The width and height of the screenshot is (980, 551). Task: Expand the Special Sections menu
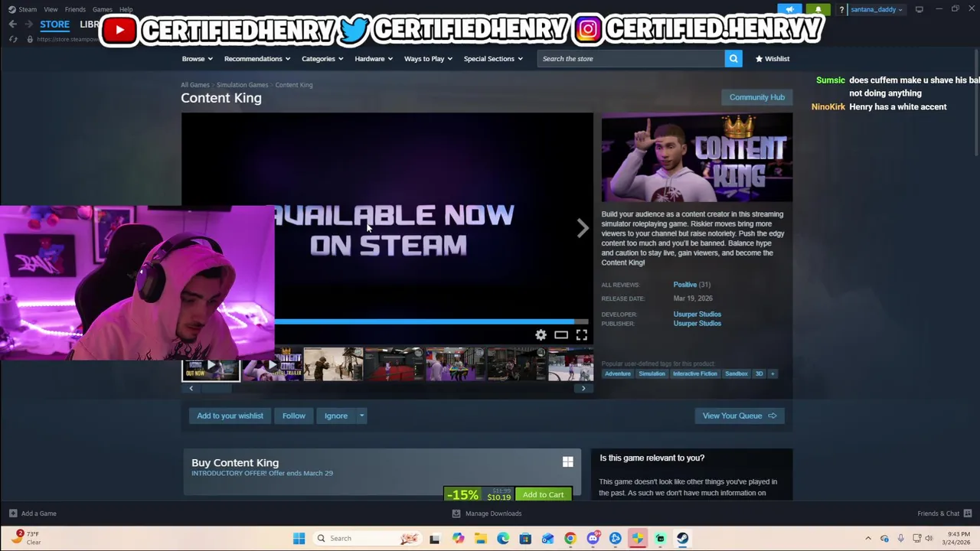[493, 59]
